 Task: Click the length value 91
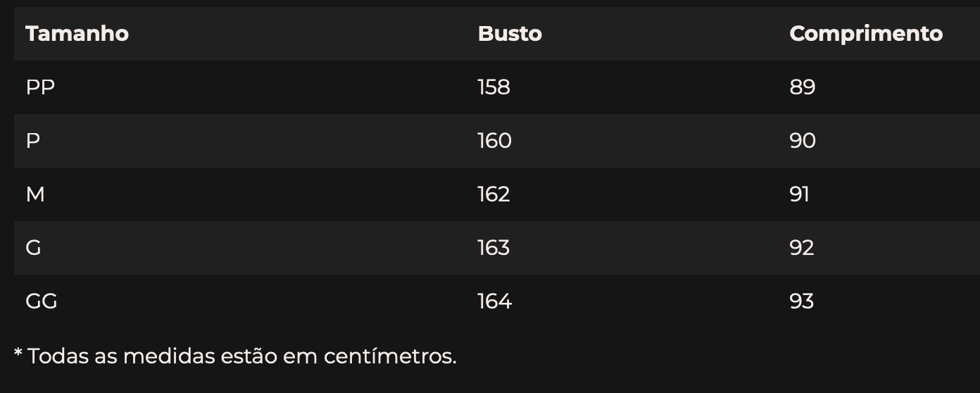point(800,194)
